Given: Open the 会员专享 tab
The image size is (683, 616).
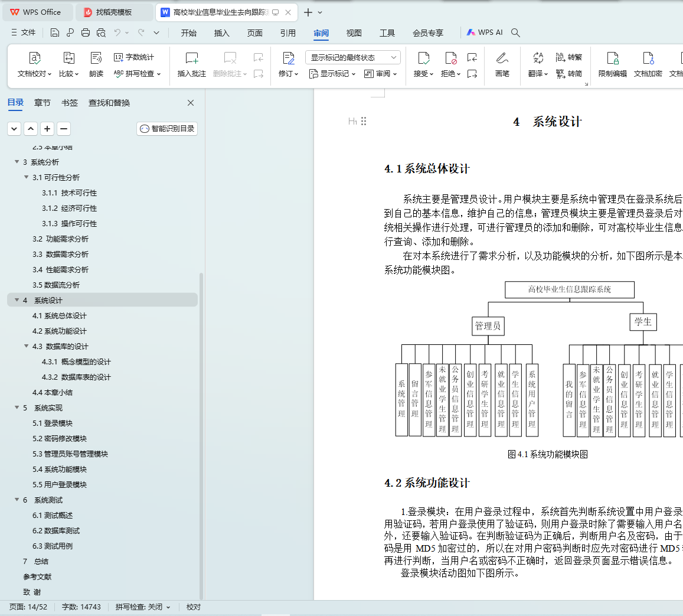Looking at the screenshot, I should point(428,33).
